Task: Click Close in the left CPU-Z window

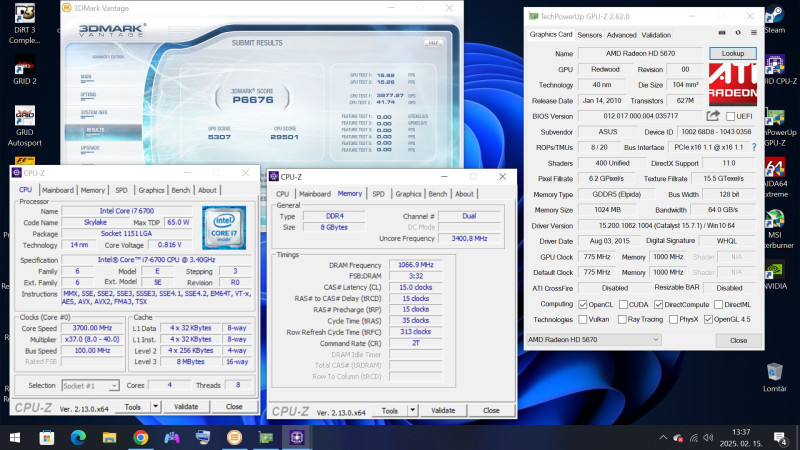Action: 234,407
